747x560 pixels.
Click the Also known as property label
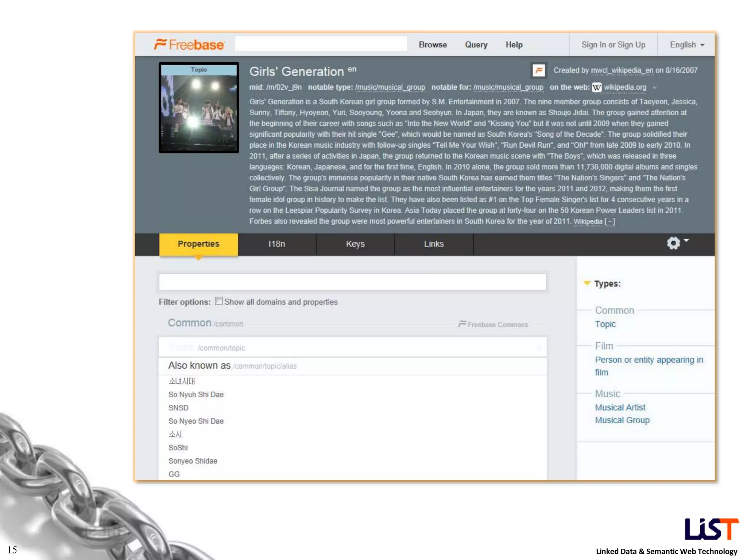[199, 366]
